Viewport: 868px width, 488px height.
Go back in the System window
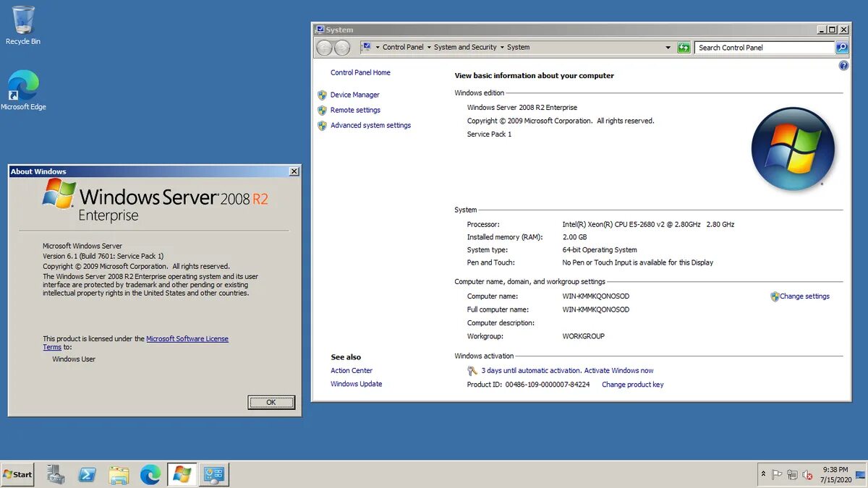tap(324, 48)
